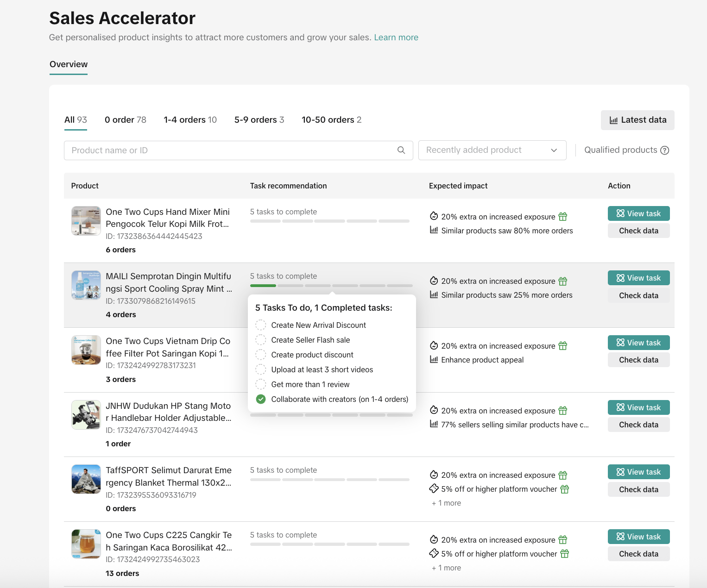Click completed Collaborate with creators checkmark
This screenshot has height=588, width=707.
(x=261, y=399)
